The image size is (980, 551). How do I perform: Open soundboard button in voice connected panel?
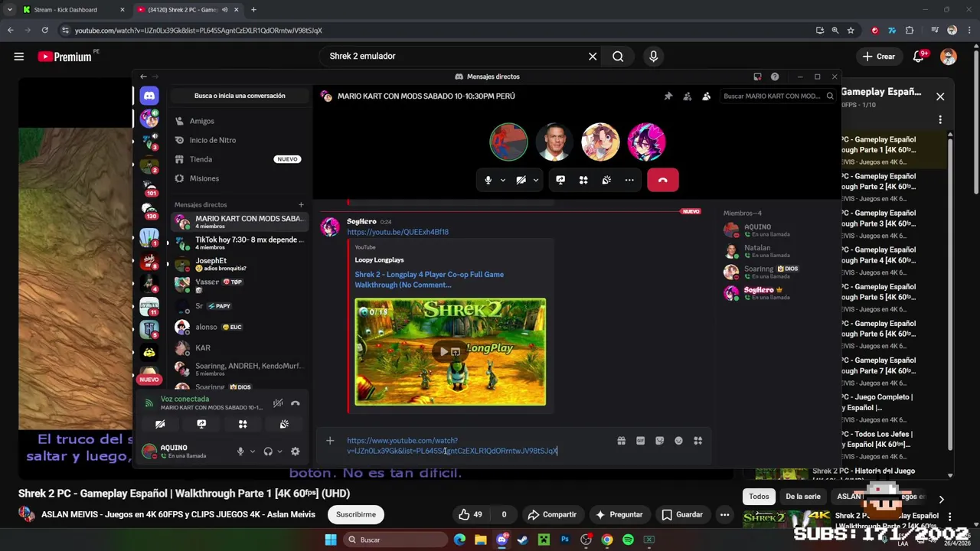284,424
